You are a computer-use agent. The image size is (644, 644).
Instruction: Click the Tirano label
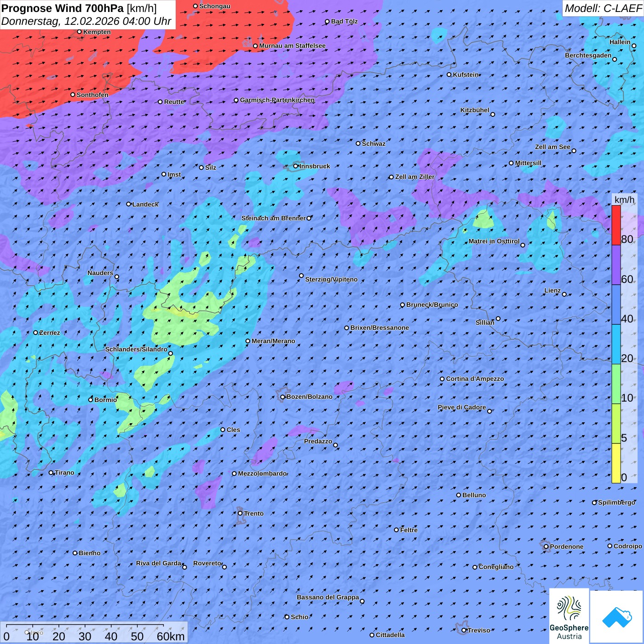[x=64, y=472]
